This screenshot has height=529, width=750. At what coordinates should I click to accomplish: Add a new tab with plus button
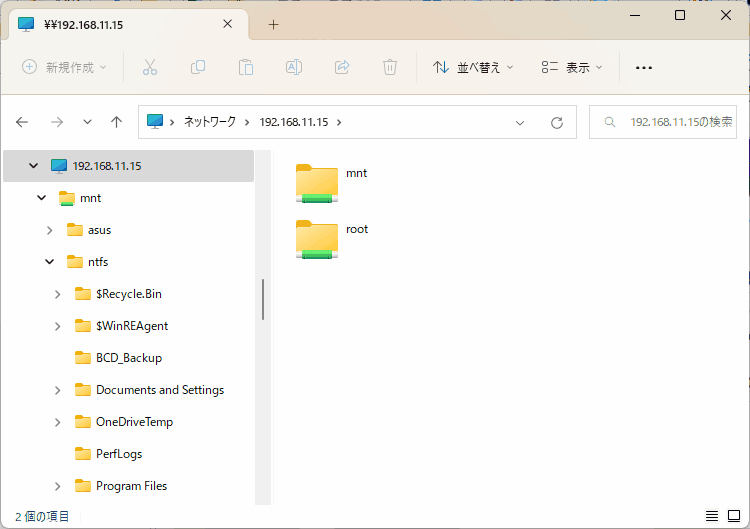(x=273, y=24)
